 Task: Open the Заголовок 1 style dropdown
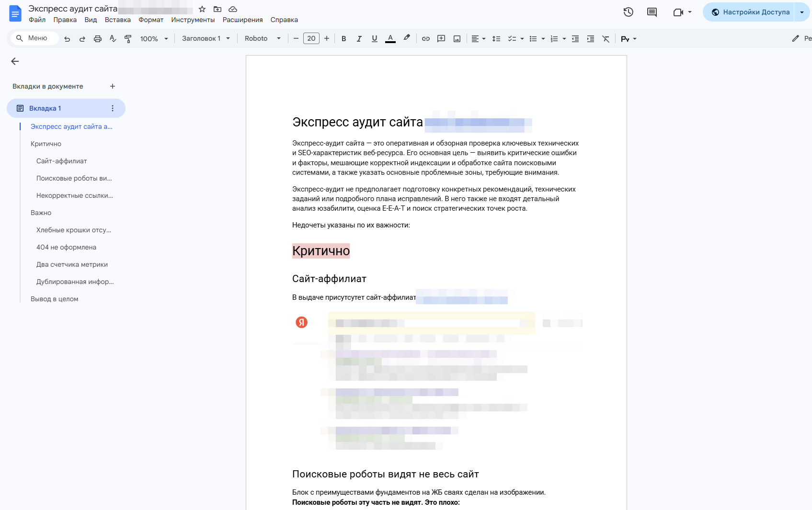[x=206, y=38]
